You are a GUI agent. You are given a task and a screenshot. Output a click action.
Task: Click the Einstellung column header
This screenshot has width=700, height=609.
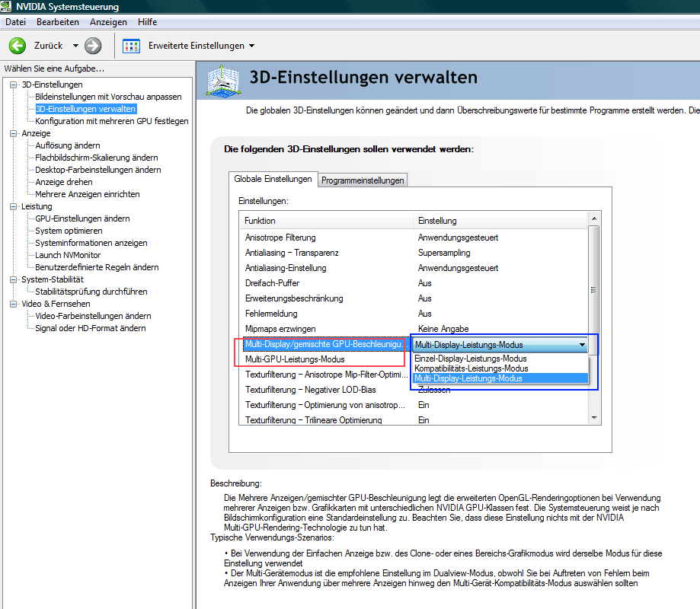click(x=500, y=221)
